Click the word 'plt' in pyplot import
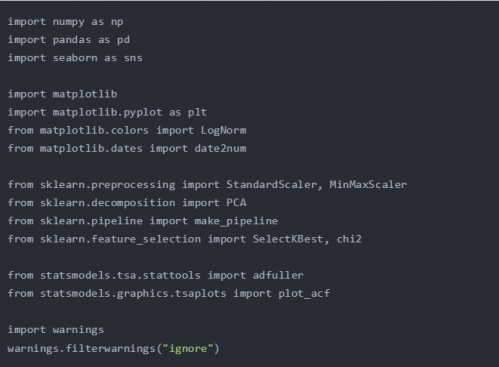This screenshot has width=499, height=367. pyautogui.click(x=197, y=112)
